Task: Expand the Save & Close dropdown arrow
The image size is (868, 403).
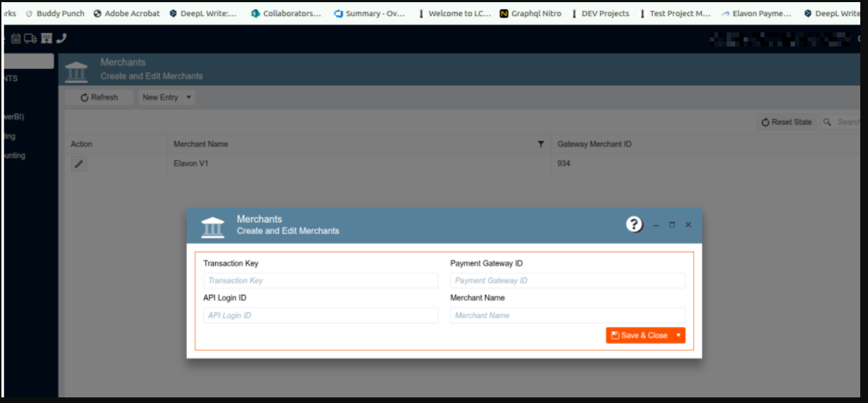Action: [678, 335]
